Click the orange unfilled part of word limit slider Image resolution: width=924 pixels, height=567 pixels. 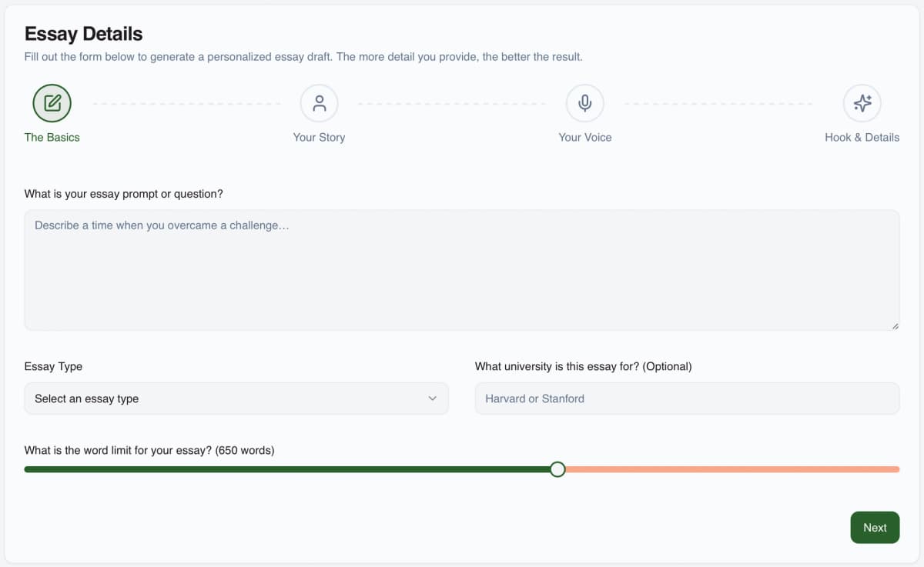(731, 469)
